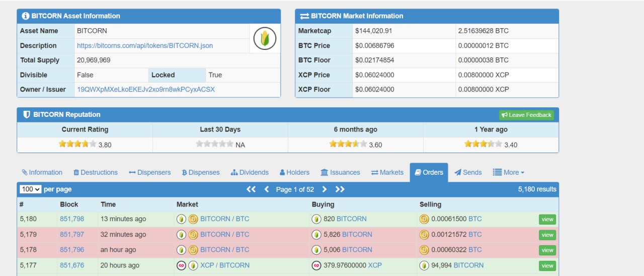Click BTC Floor value 0.00000038 BTC
This screenshot has height=276, width=644.
(x=484, y=60)
